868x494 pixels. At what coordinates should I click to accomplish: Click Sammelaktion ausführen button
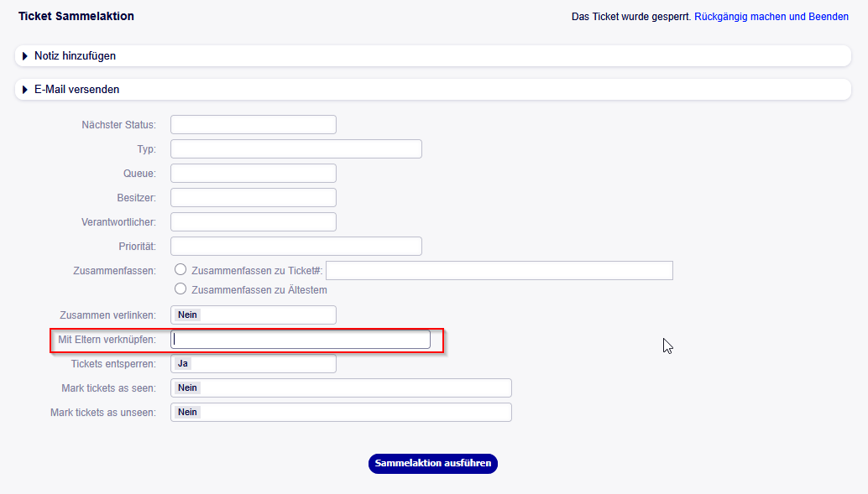[433, 464]
